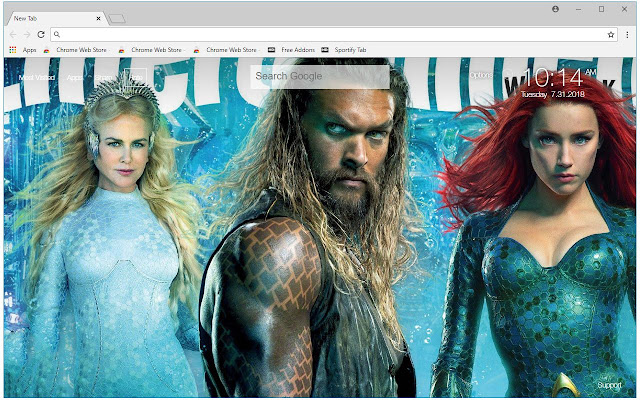Viewport: 640px width, 400px height.
Task: Open the third Chrome Web Store bookmark
Action: (x=226, y=50)
